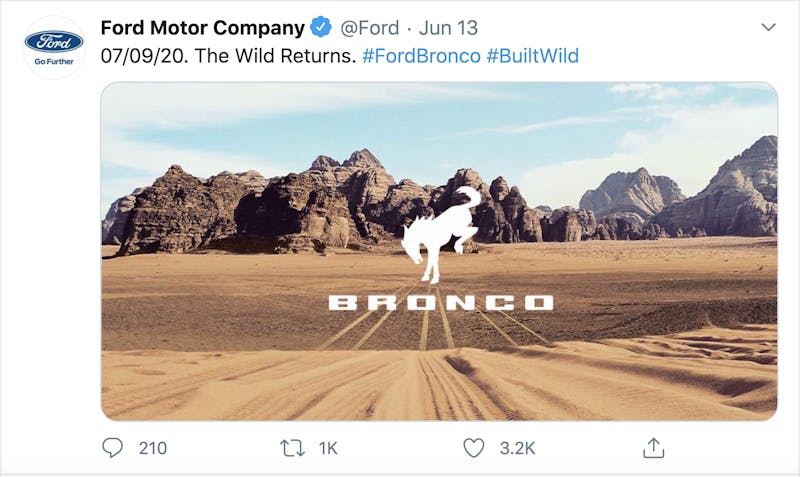The width and height of the screenshot is (800, 477).
Task: Open the #BuiltWild hashtag
Action: [x=532, y=56]
